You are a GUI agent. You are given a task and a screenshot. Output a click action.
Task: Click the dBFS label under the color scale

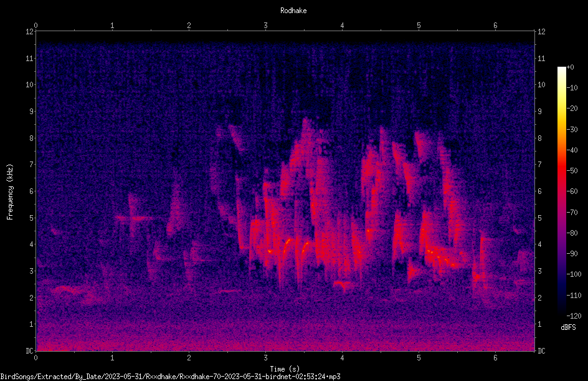point(568,327)
